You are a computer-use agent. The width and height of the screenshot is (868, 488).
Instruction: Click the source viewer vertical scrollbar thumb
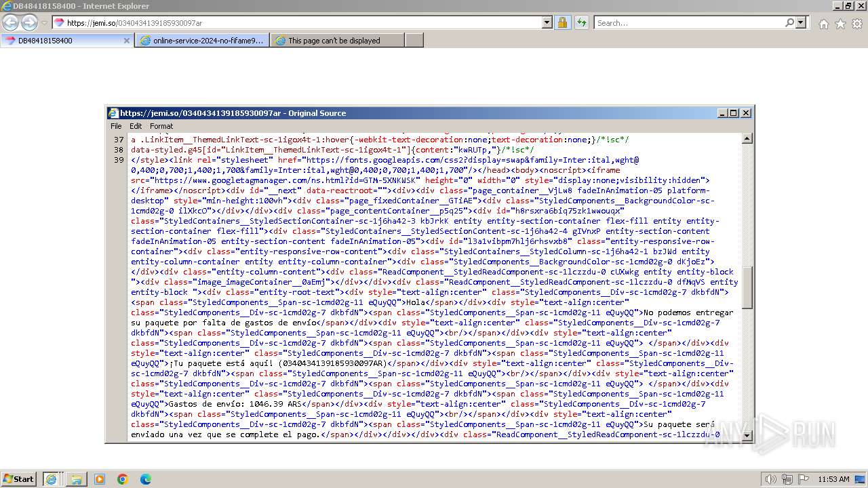tap(747, 287)
